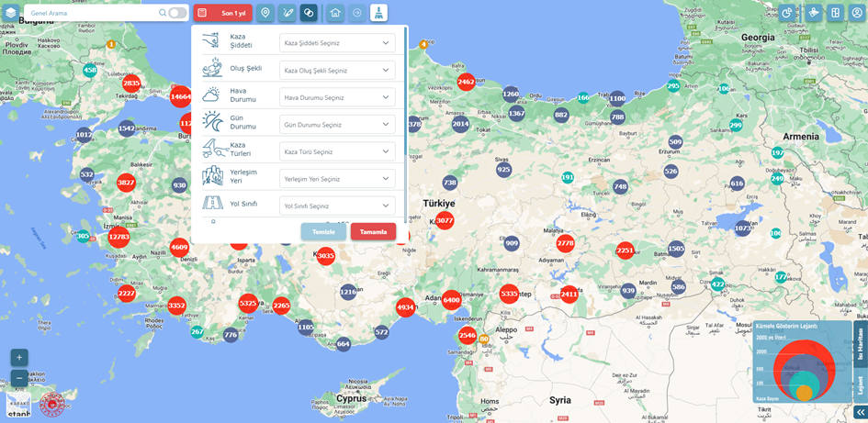This screenshot has height=423, width=868.
Task: Open the user profile icon
Action: (x=857, y=13)
